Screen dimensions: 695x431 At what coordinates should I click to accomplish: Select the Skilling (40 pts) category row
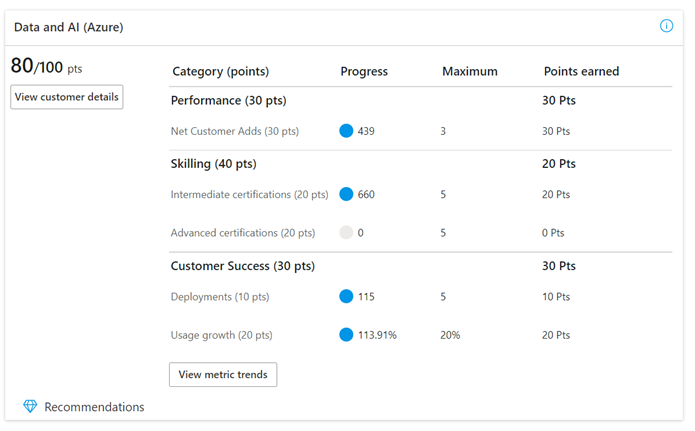pos(420,164)
